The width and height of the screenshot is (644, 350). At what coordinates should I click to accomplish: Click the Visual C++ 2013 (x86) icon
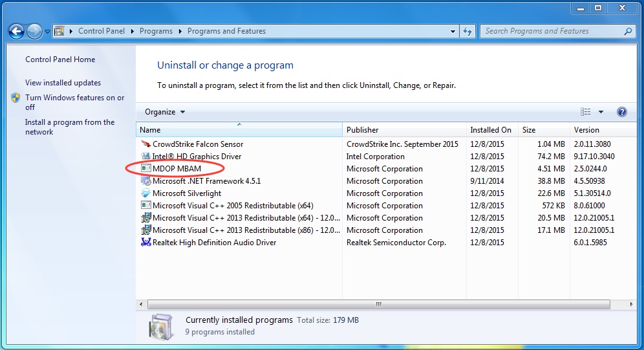tap(145, 230)
